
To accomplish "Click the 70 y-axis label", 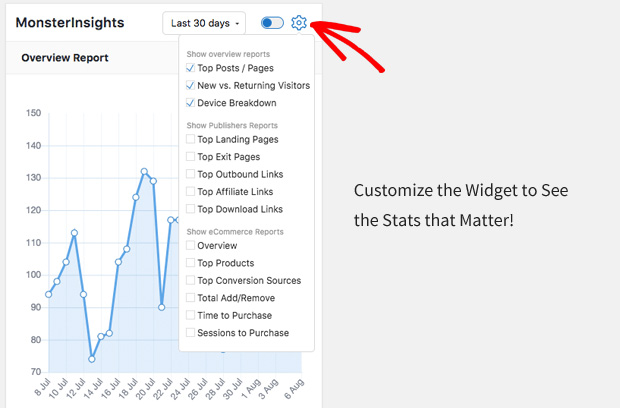I will pos(34,372).
